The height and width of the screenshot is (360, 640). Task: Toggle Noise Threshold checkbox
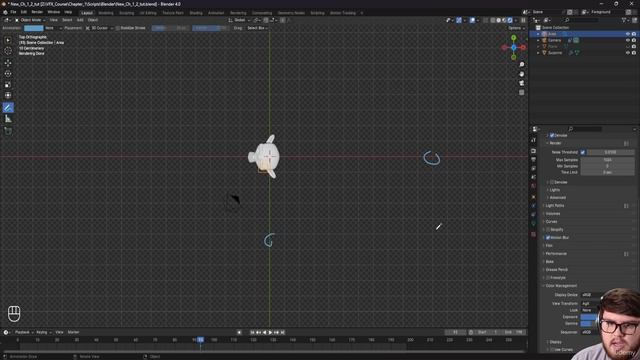coord(583,152)
